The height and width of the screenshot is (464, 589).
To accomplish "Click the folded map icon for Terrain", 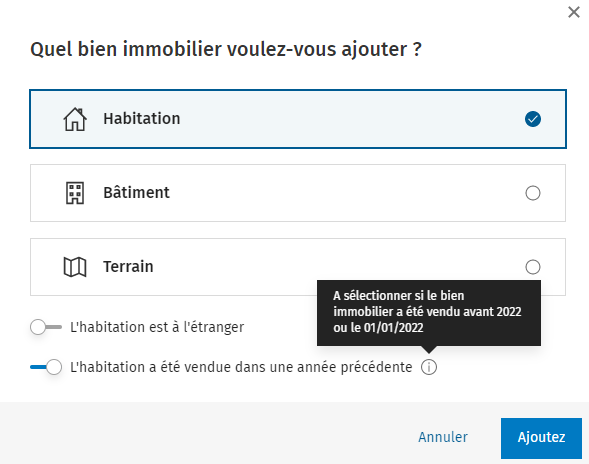I will (75, 267).
